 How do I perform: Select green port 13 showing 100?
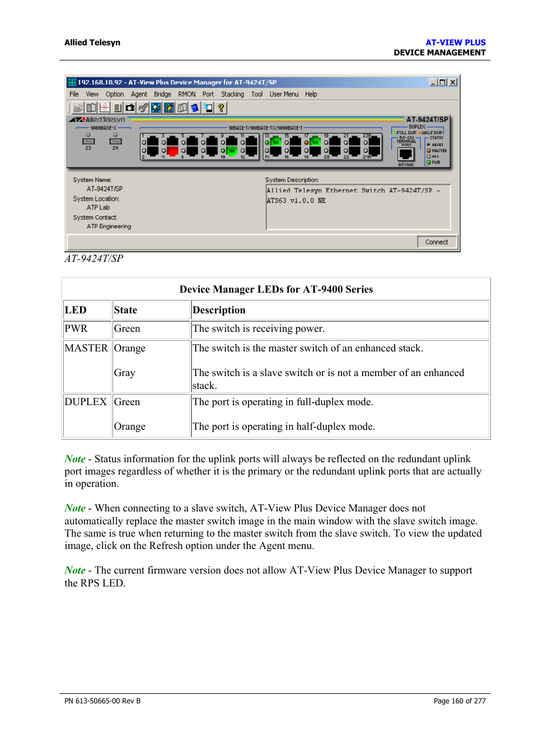click(275, 142)
